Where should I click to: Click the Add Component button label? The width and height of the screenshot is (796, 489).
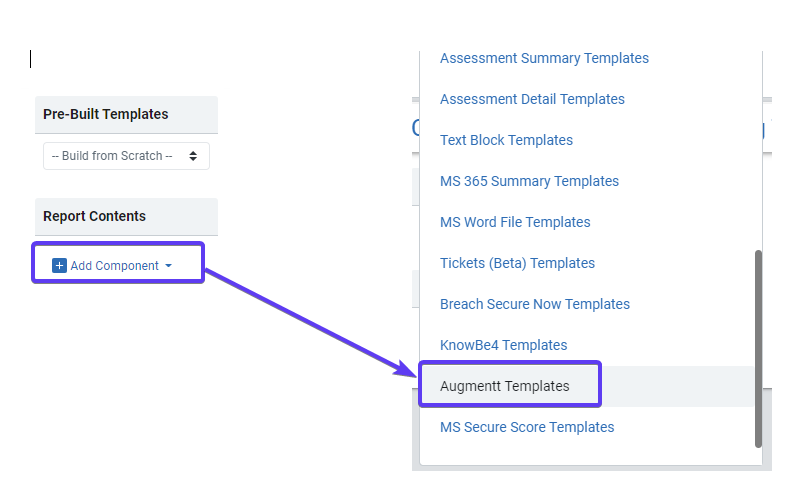(x=114, y=266)
